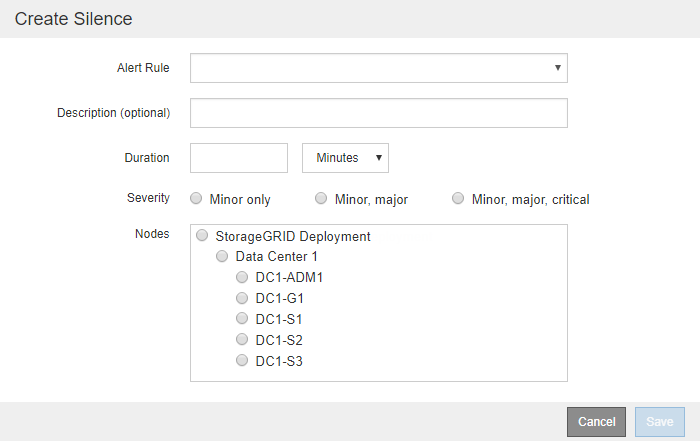This screenshot has height=441, width=700.
Task: Click the Save button
Action: pyautogui.click(x=659, y=422)
